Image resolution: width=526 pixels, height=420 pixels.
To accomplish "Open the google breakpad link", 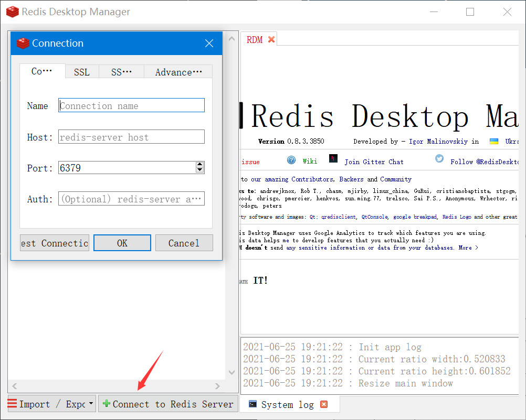I will [415, 217].
